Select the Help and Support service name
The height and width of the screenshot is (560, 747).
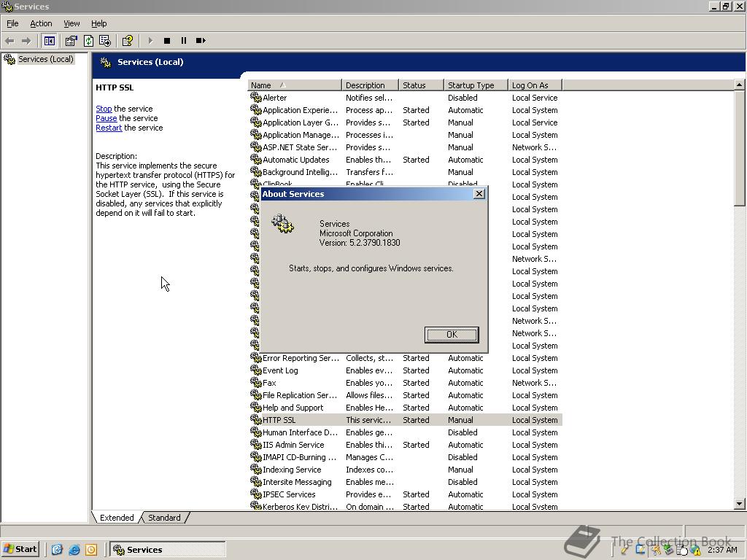(x=293, y=408)
